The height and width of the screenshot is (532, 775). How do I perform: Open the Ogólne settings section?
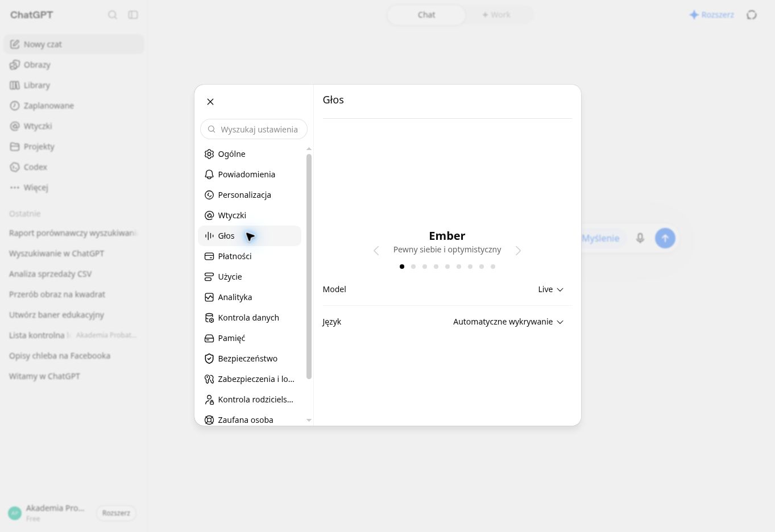tap(250, 154)
